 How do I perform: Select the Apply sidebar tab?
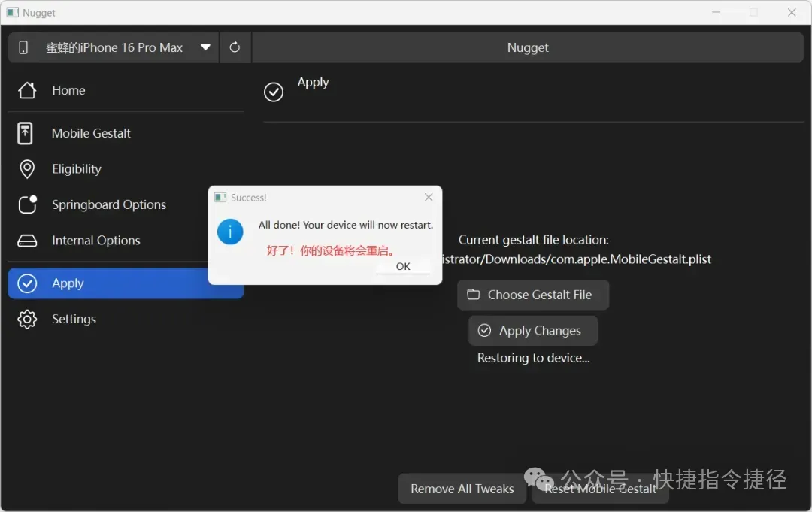coord(126,283)
